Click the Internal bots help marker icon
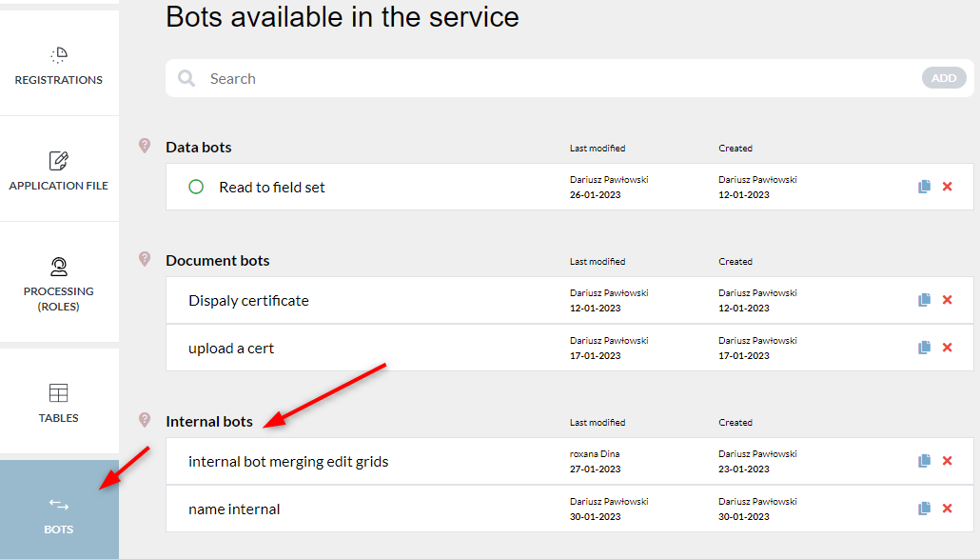This screenshot has height=559, width=980. 145,420
